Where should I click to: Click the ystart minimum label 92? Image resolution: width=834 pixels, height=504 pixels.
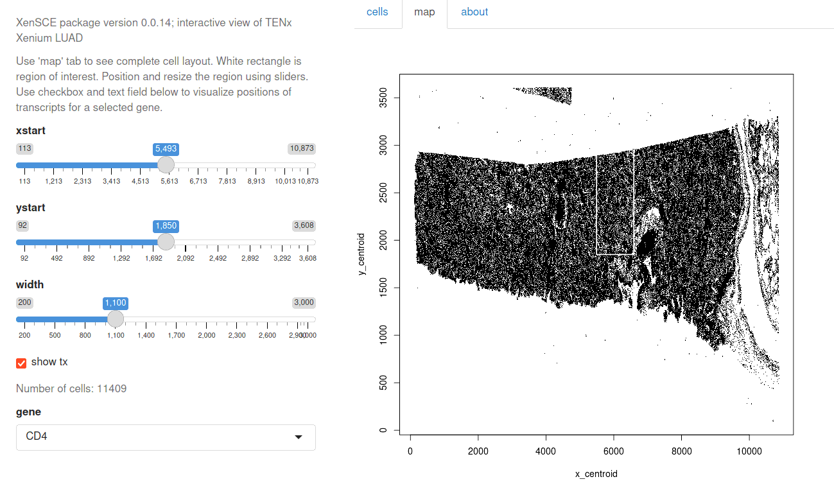pos(22,225)
